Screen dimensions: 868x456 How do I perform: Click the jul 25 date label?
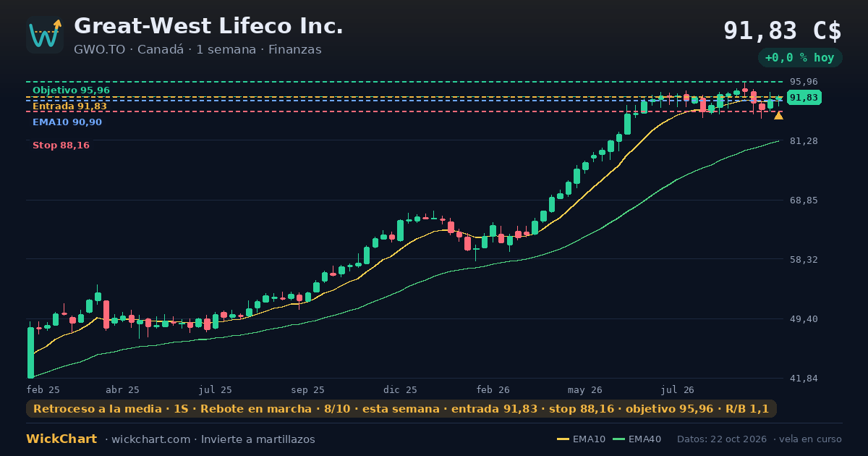tap(215, 389)
